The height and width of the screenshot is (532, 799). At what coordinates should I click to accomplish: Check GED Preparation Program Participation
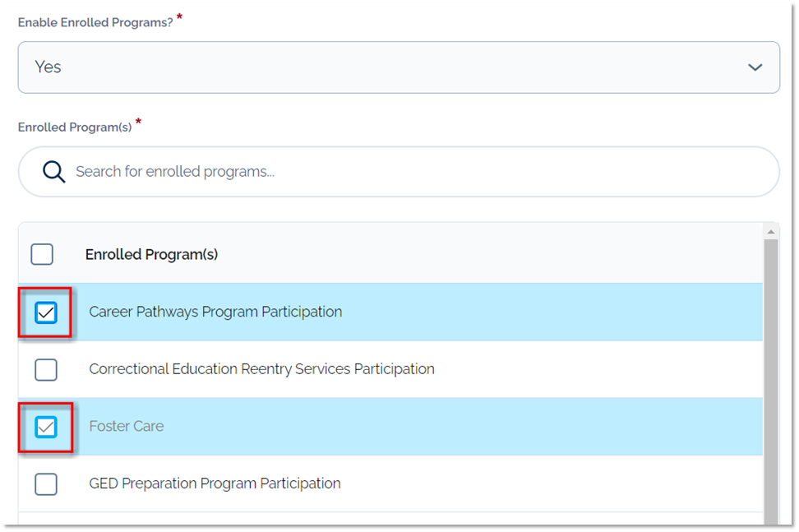click(45, 483)
